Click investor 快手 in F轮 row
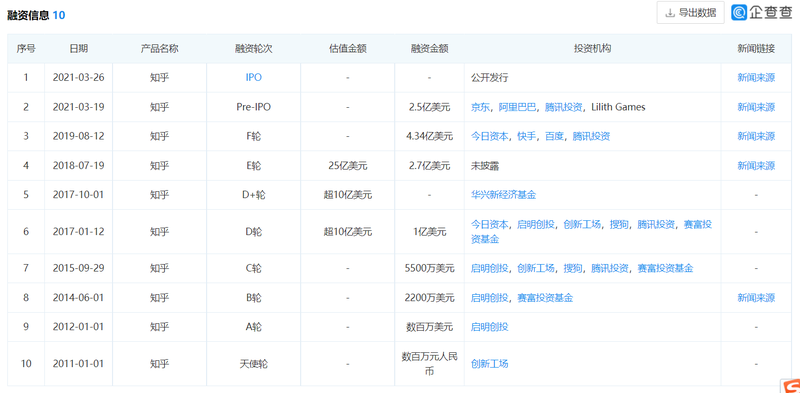800x393 pixels. pyautogui.click(x=527, y=136)
